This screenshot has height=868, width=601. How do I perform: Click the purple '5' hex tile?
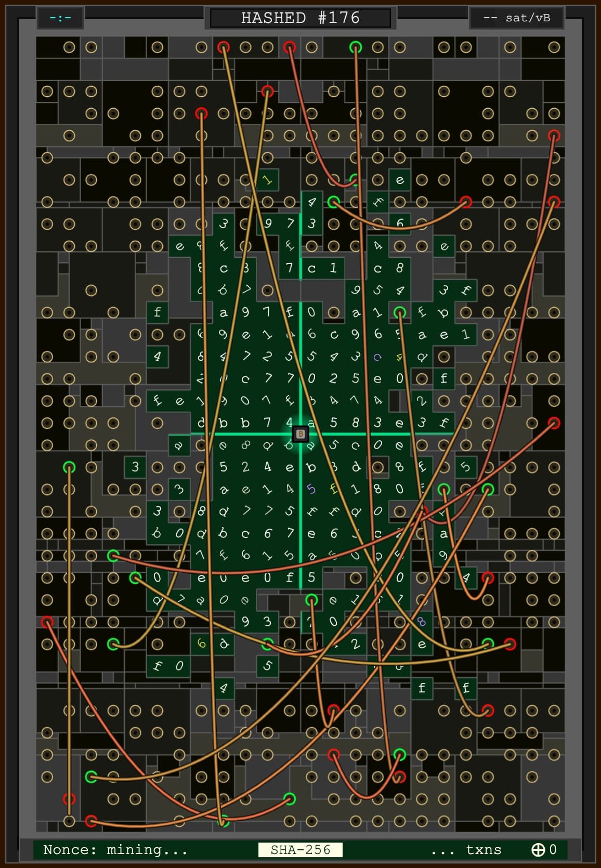tap(311, 489)
